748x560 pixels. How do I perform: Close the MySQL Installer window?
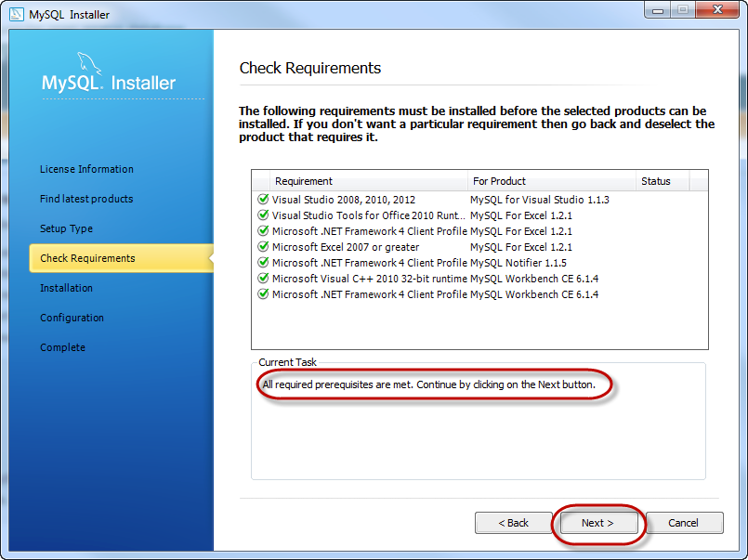tap(717, 10)
